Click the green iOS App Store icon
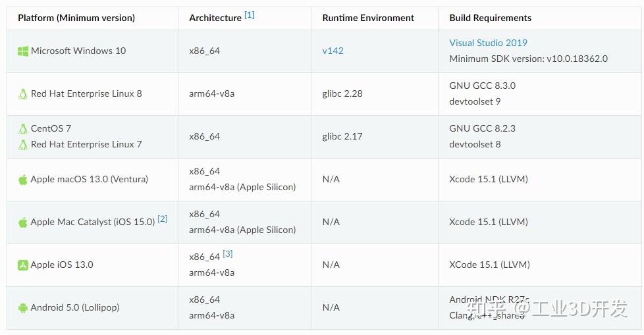Image resolution: width=644 pixels, height=335 pixels. pos(23,265)
